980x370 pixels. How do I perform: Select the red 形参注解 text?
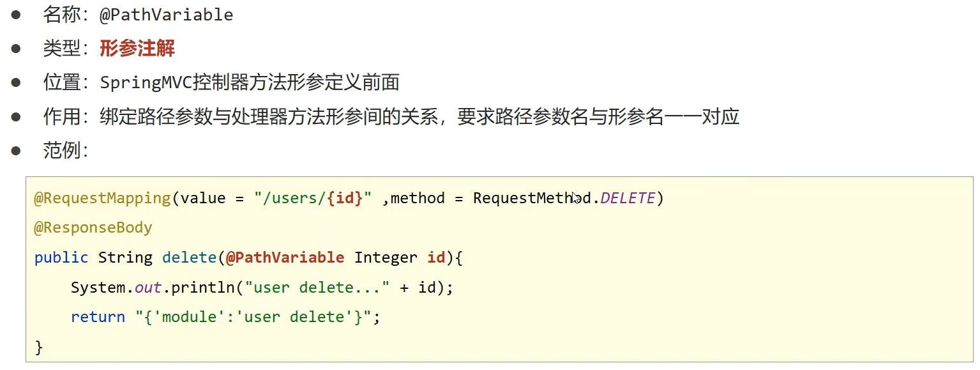pos(137,49)
